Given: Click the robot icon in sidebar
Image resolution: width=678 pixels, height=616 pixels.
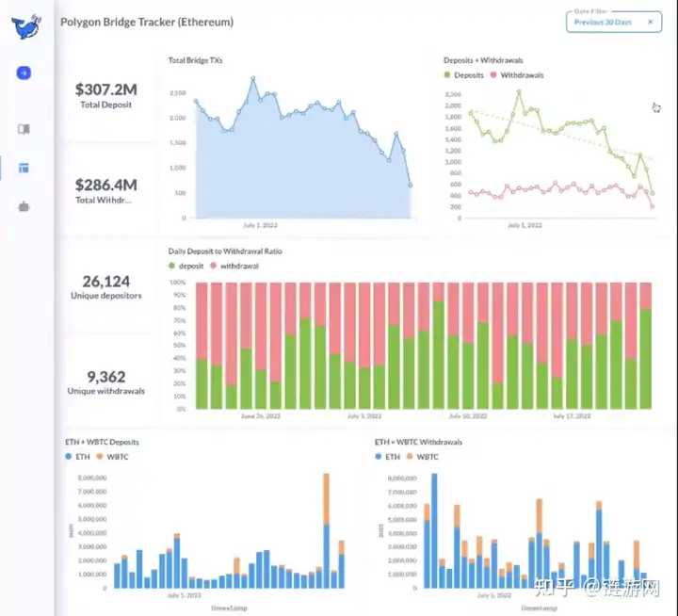Looking at the screenshot, I should [x=24, y=206].
